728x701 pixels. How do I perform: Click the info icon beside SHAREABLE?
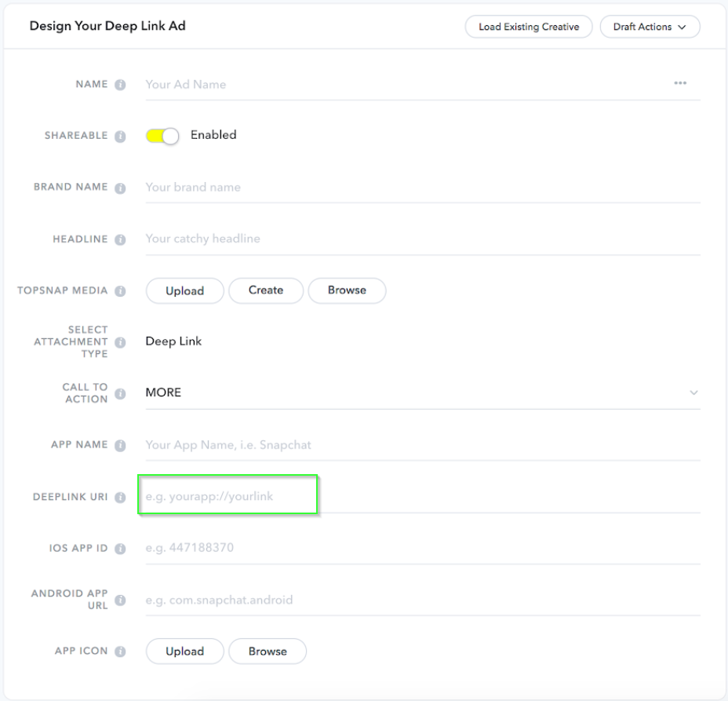pos(120,136)
